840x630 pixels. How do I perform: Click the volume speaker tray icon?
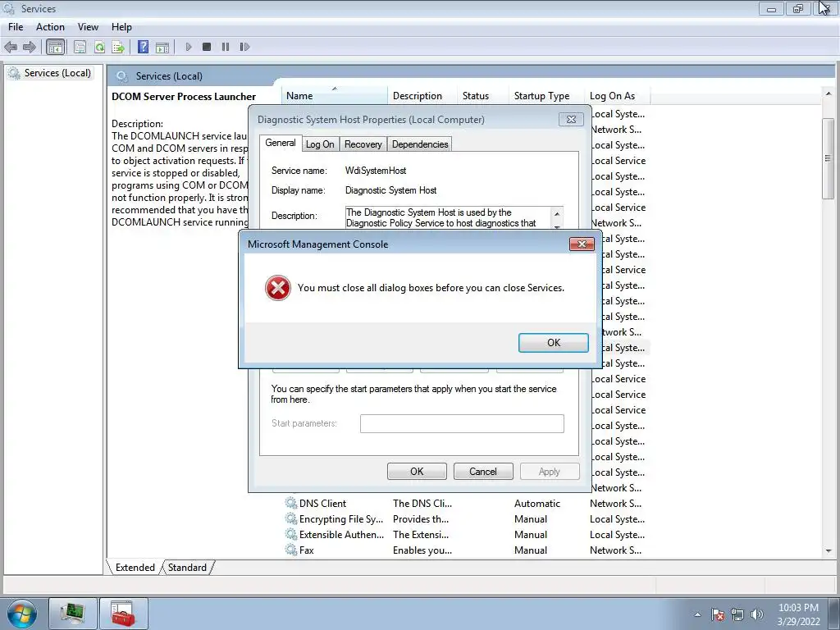(x=756, y=614)
